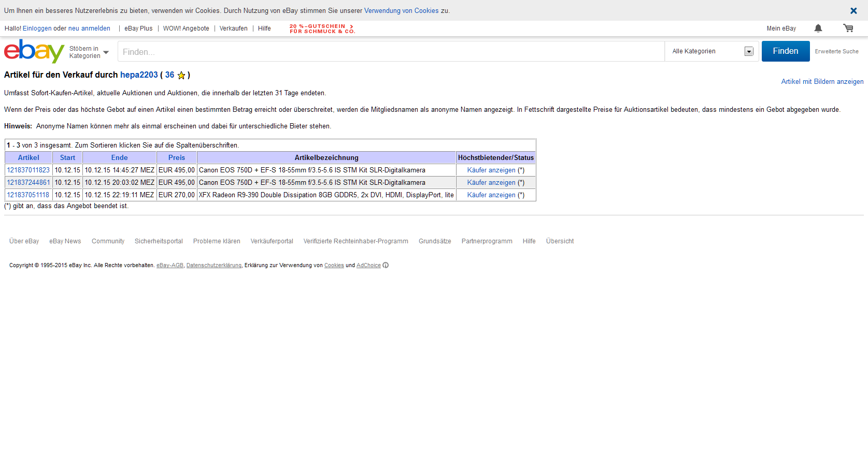Open the Alle Kategorien combo box
Screen dimensions: 868x468
[712, 51]
